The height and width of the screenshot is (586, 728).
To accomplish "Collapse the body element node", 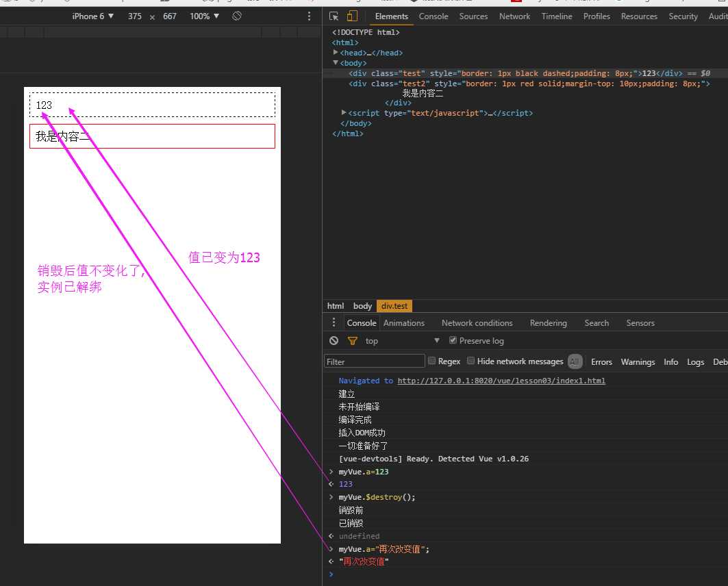I will pos(336,62).
